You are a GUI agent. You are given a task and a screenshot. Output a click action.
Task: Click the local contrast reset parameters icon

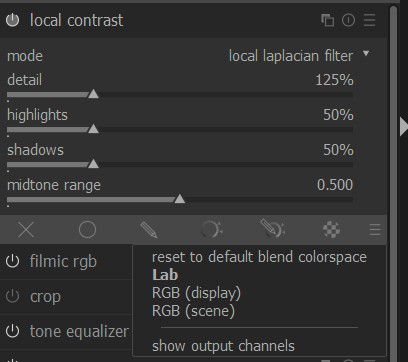point(348,20)
